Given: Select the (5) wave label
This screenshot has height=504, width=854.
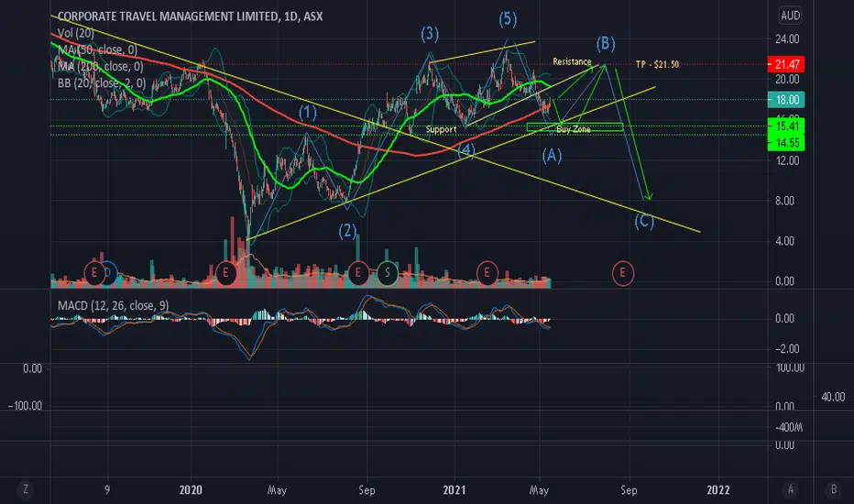Looking at the screenshot, I should coord(508,19).
